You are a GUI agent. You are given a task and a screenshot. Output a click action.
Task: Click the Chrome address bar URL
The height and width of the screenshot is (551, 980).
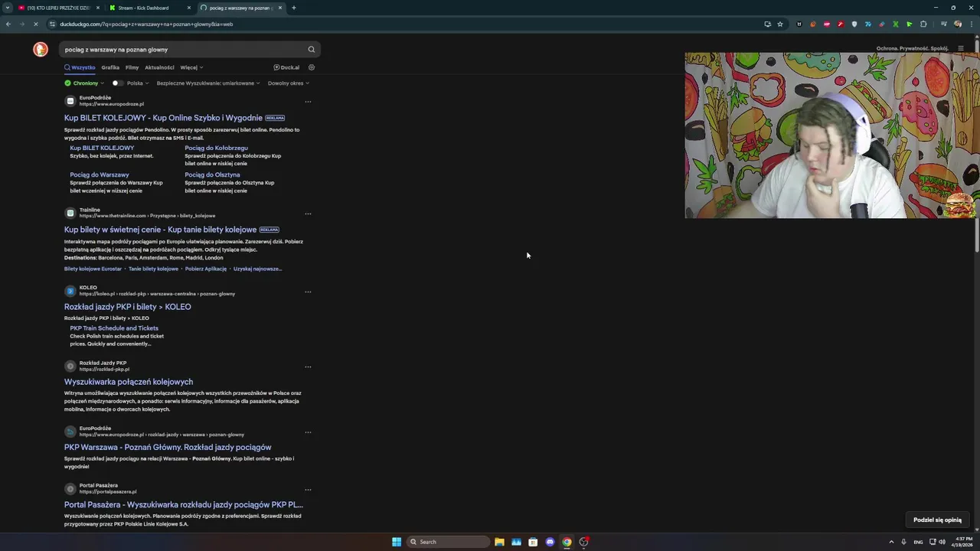[146, 24]
